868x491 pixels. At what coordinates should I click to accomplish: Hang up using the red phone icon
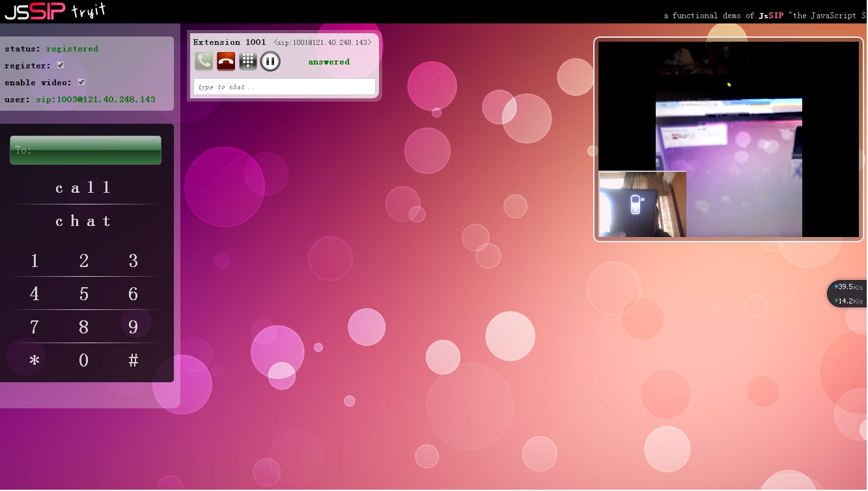point(226,61)
